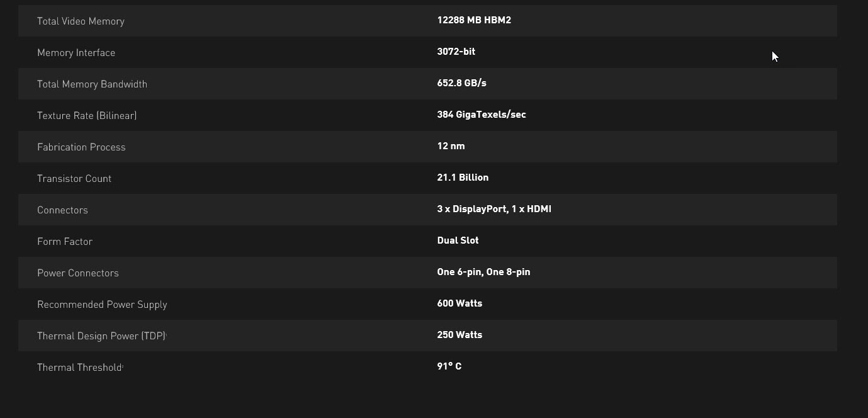Click the Texture Rate (Bilinear) label
The image size is (868, 418).
pyautogui.click(x=87, y=116)
